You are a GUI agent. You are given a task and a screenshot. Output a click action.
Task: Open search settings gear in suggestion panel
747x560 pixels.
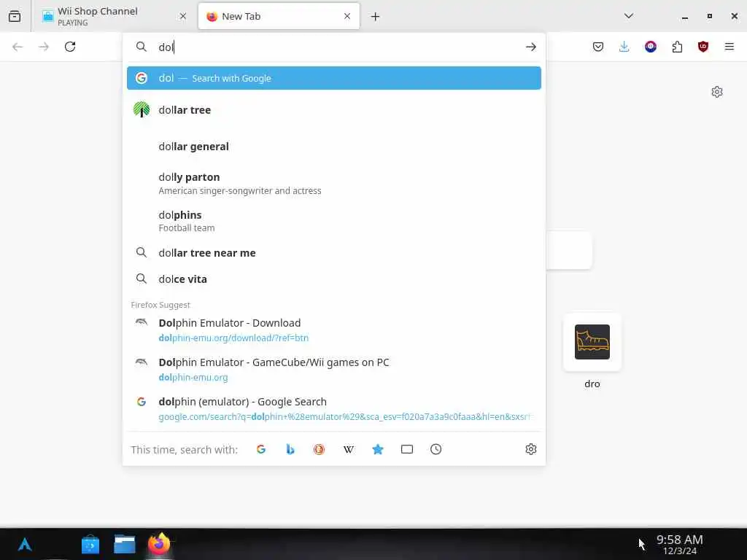click(x=531, y=449)
